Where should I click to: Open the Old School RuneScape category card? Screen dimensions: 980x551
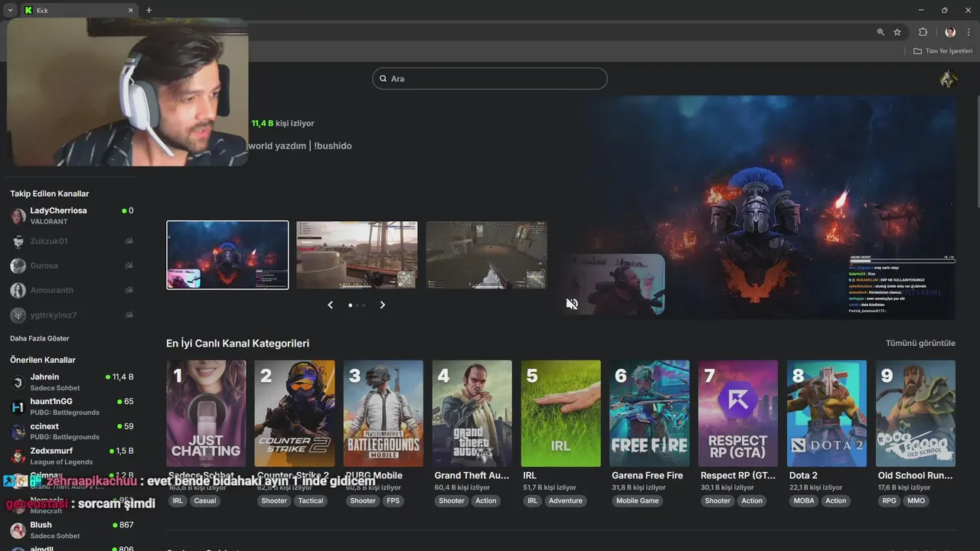[916, 413]
